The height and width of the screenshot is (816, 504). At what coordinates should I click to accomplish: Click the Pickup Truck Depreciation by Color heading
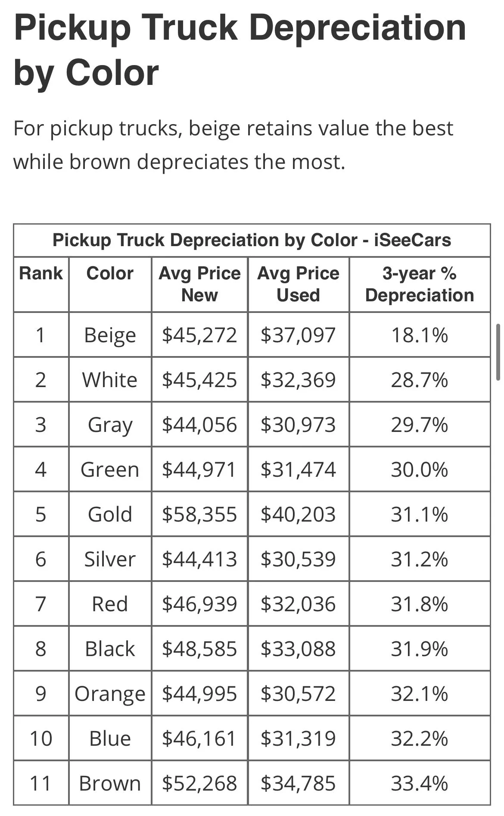coord(240,50)
